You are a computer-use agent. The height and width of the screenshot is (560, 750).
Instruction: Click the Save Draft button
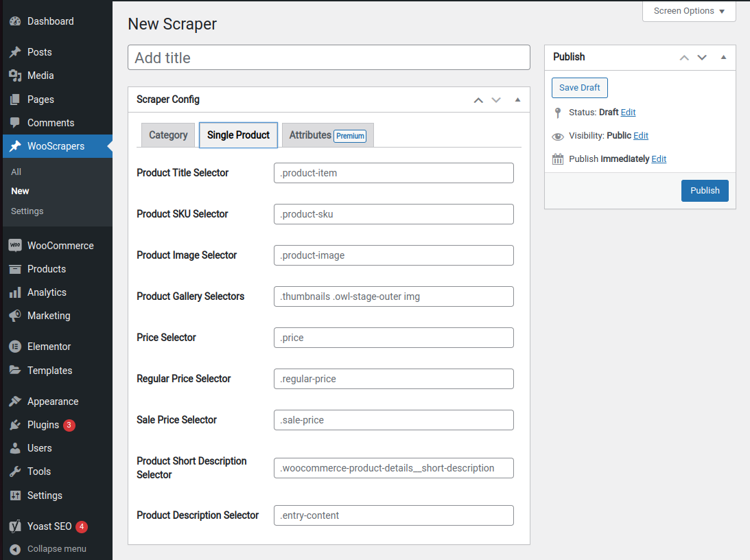[x=580, y=88]
